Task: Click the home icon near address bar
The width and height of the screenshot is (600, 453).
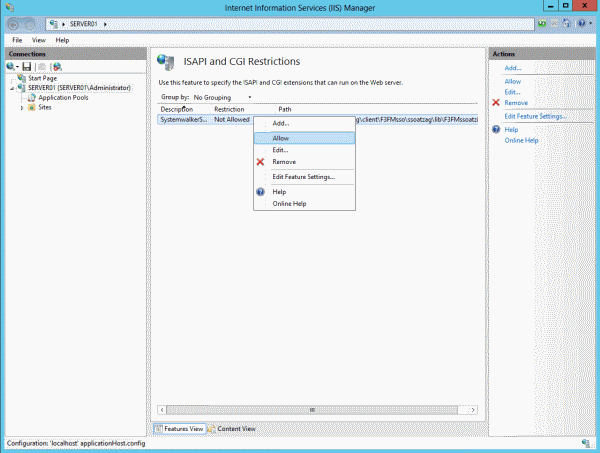Action: click(x=567, y=24)
